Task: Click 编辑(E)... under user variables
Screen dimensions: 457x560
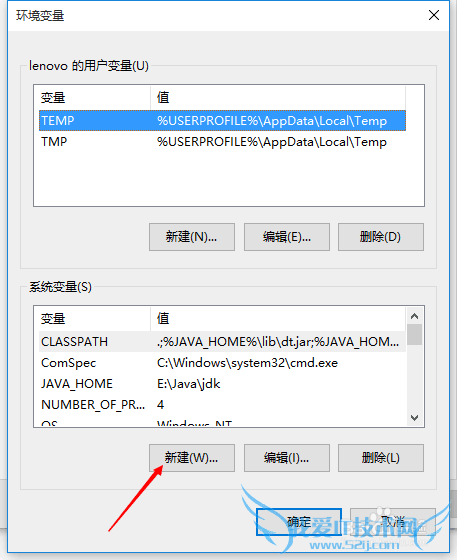Action: pos(287,237)
